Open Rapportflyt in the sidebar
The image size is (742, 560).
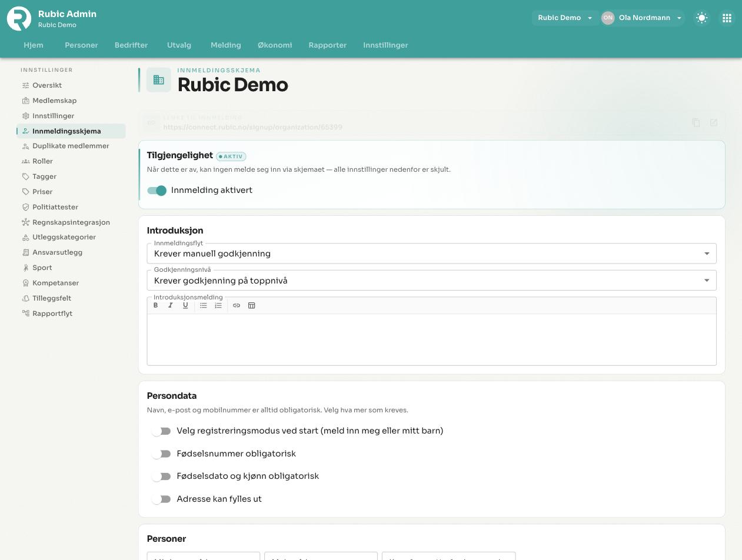[x=52, y=314]
